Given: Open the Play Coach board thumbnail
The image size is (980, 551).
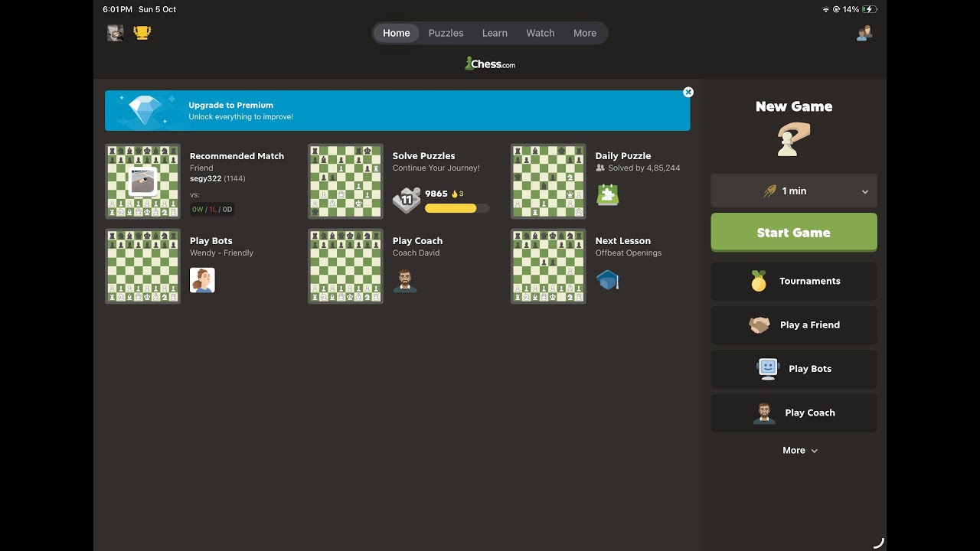Looking at the screenshot, I should [x=346, y=266].
